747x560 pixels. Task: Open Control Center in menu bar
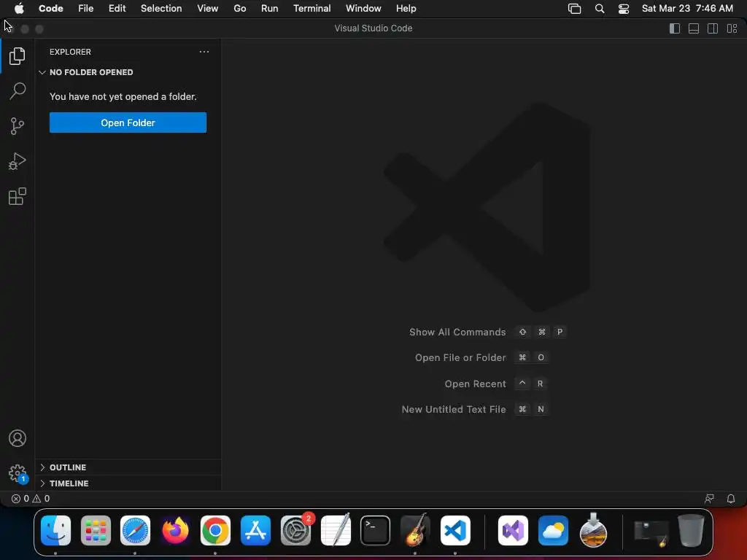coord(624,9)
